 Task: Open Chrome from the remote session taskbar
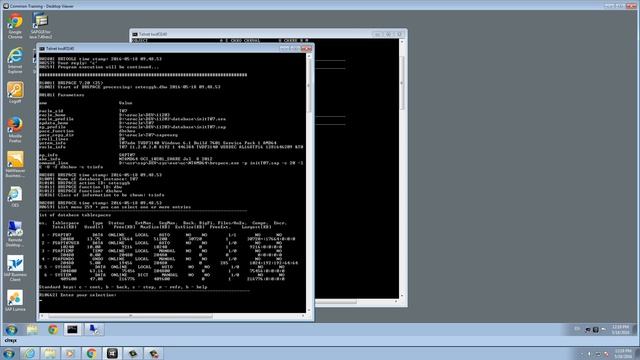53,329
